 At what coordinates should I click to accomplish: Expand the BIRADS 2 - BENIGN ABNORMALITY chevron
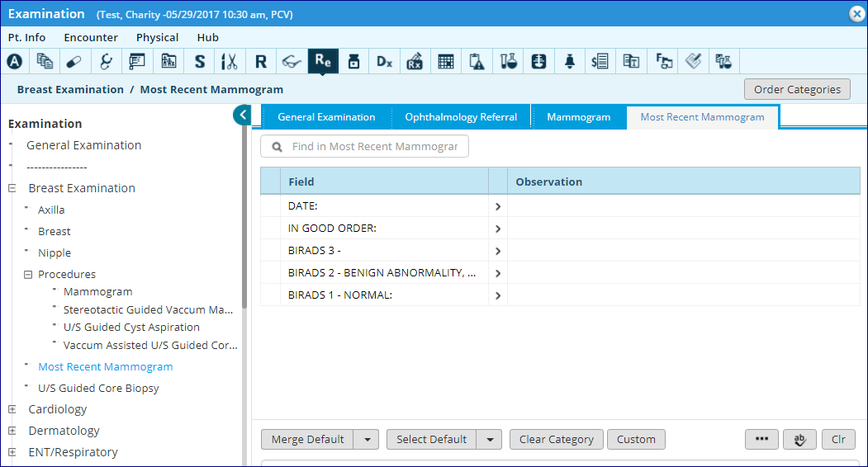[x=498, y=273]
